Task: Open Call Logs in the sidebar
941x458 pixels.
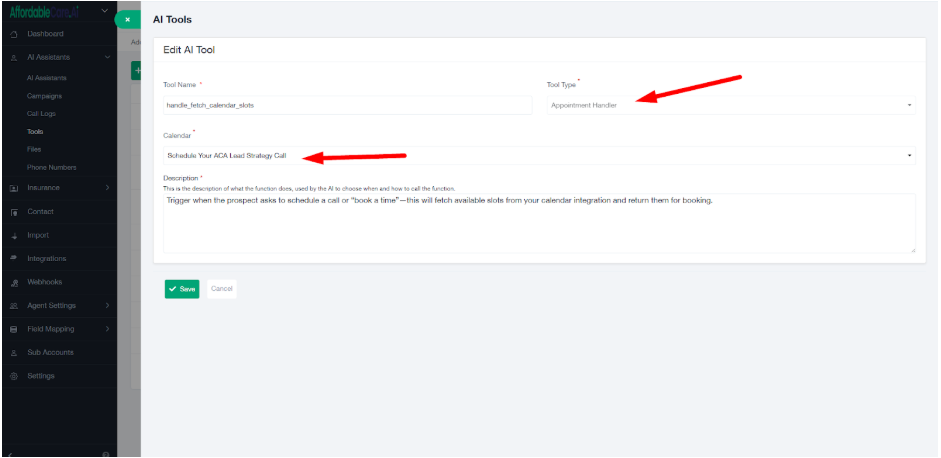Action: (x=43, y=114)
